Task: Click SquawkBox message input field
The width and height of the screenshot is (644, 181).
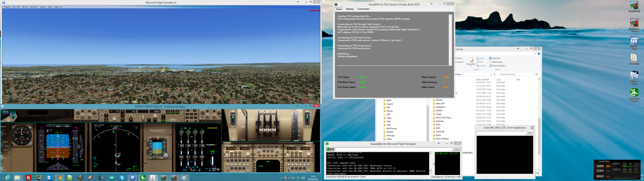Action: point(393,149)
